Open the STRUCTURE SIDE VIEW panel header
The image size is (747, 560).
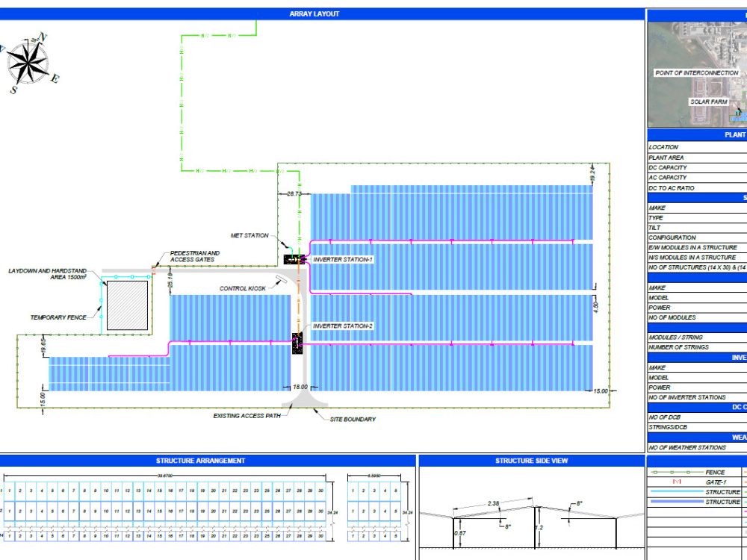pos(530,461)
